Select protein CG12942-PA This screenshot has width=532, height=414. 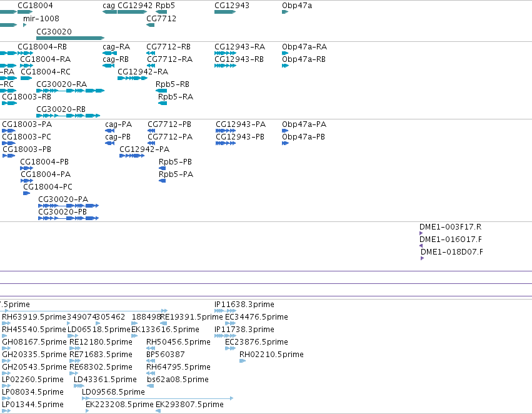pos(144,149)
